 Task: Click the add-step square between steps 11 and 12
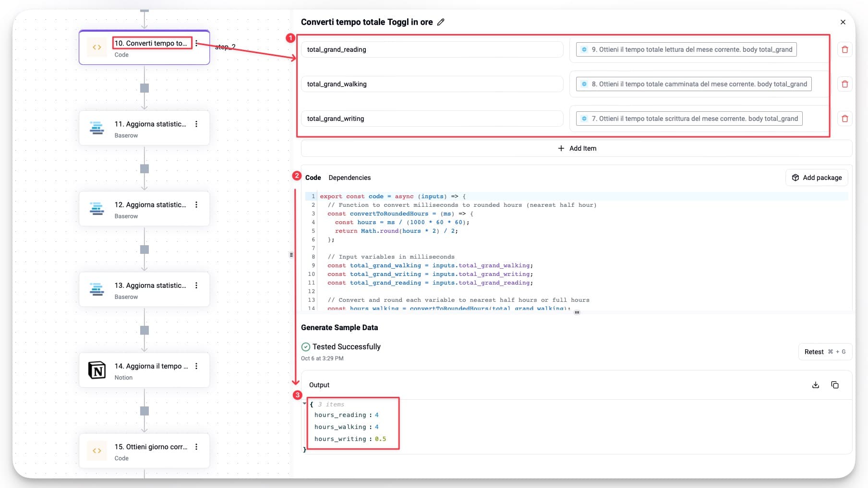(145, 168)
